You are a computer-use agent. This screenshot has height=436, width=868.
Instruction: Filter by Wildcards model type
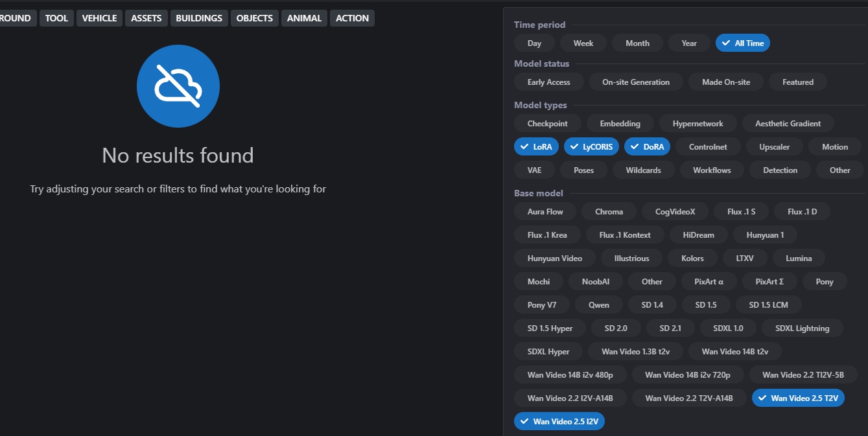tap(644, 170)
